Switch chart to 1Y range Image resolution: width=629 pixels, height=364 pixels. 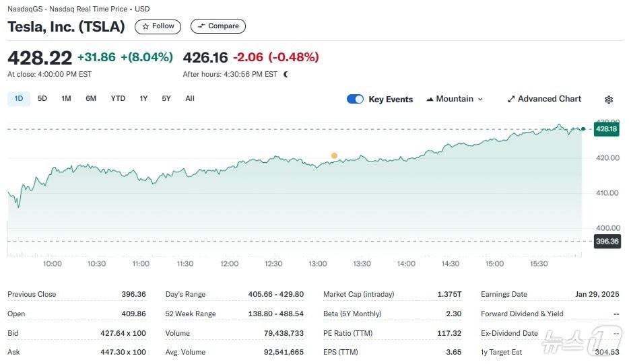143,98
